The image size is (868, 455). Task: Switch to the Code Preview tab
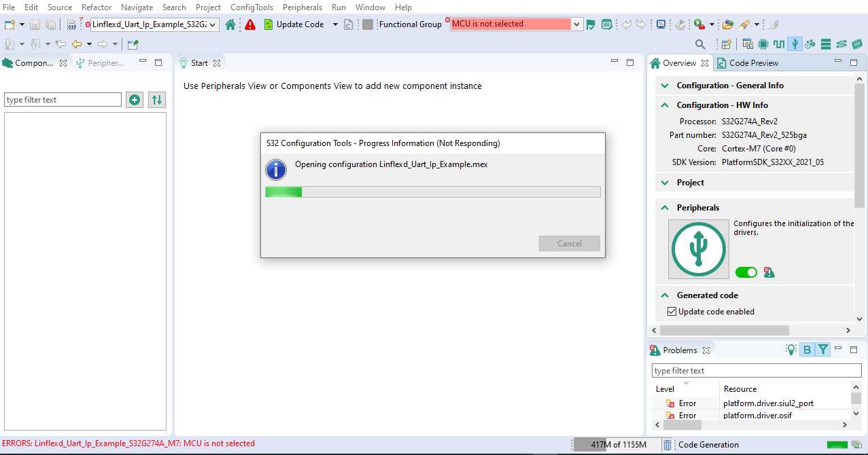point(748,63)
